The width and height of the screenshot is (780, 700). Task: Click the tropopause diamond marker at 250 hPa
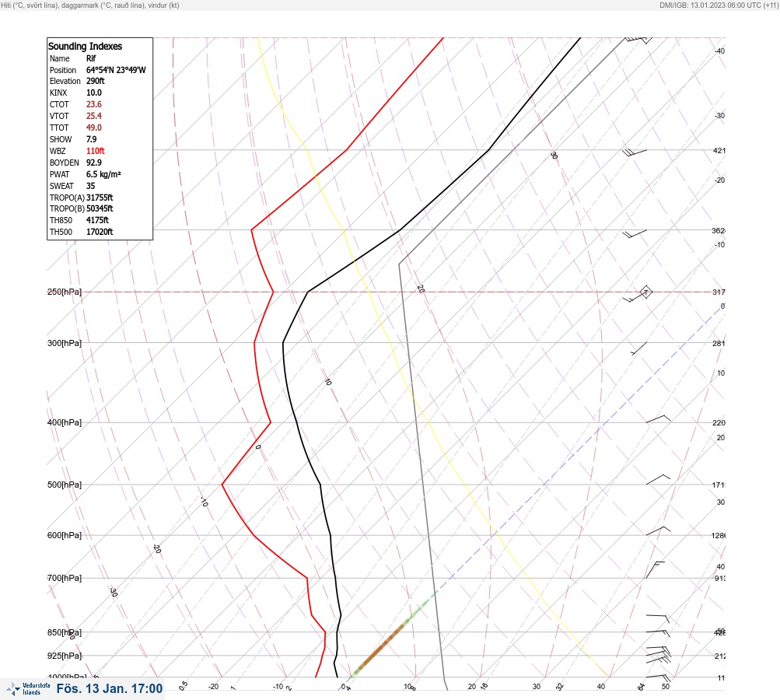click(x=645, y=292)
